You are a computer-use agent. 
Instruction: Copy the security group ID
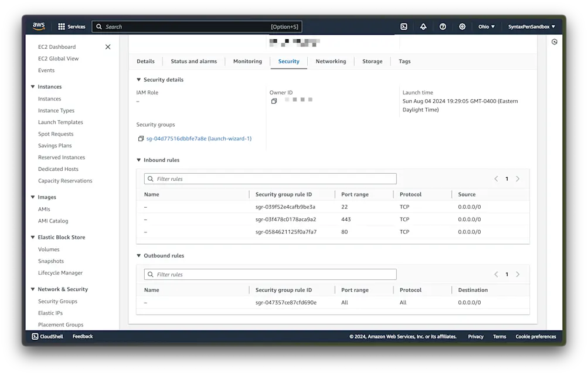click(x=141, y=138)
